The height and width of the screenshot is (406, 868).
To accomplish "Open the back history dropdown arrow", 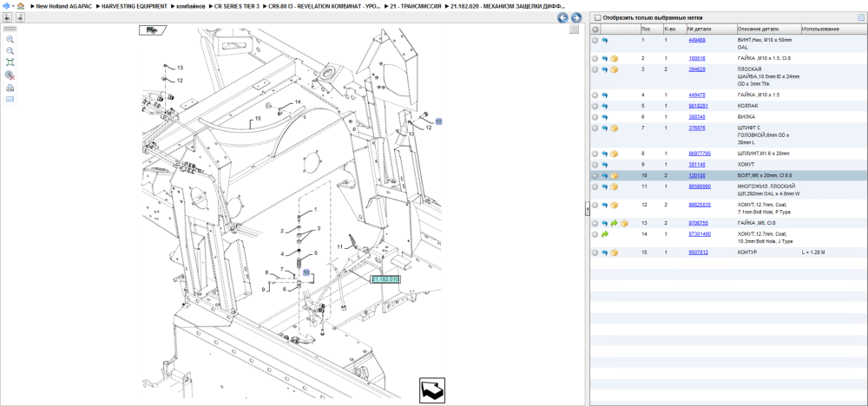I will click(x=12, y=6).
